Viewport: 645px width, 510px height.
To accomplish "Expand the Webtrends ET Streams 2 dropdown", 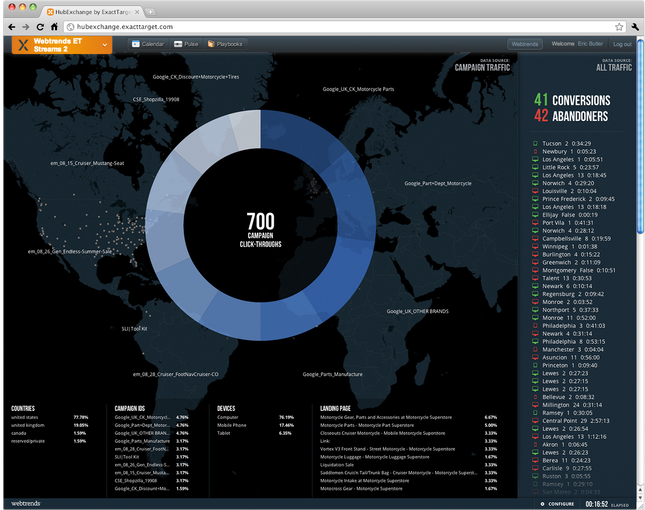I will [x=103, y=44].
